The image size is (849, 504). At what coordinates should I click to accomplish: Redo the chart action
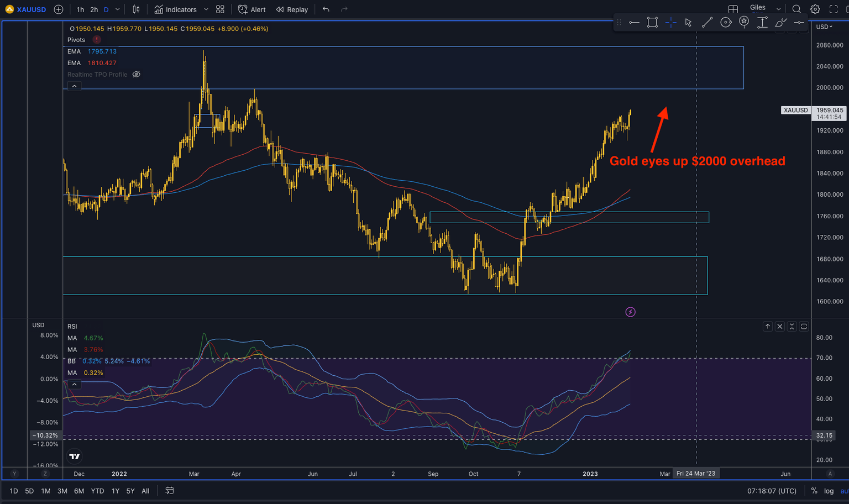(344, 9)
